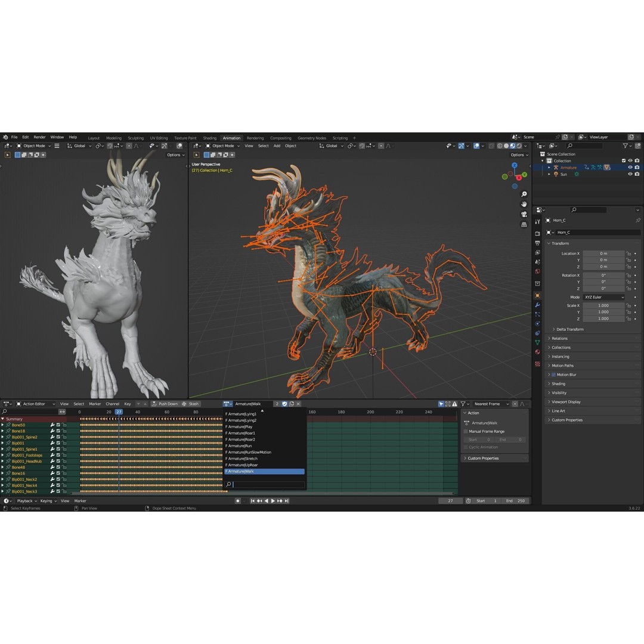Open the Modifiers wrench properties tab
The width and height of the screenshot is (644, 644).
(x=537, y=305)
